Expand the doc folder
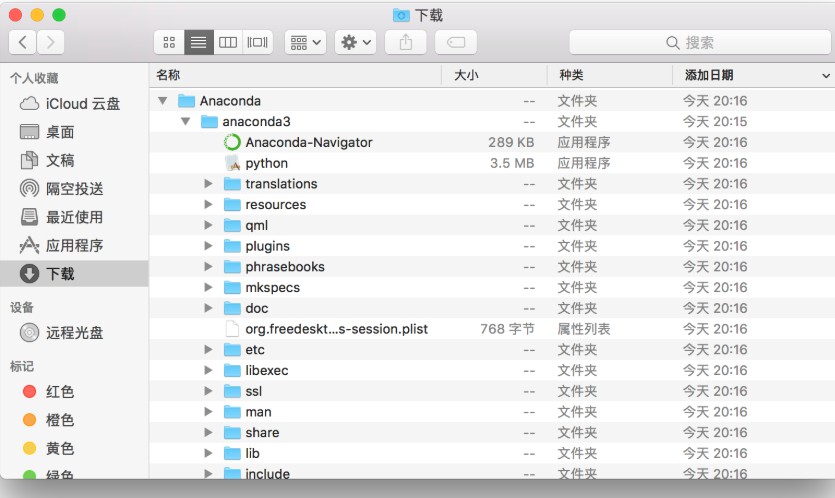The width and height of the screenshot is (835, 498). (208, 308)
